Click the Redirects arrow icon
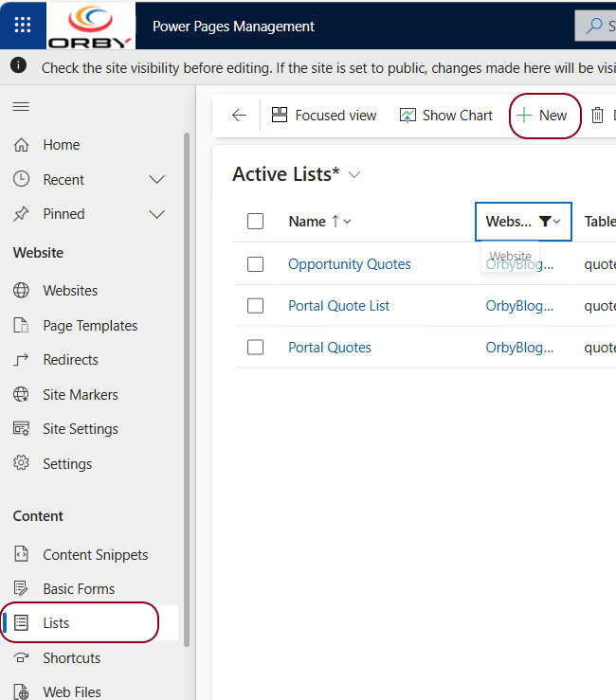Viewport: 616px width, 700px height. click(x=21, y=360)
